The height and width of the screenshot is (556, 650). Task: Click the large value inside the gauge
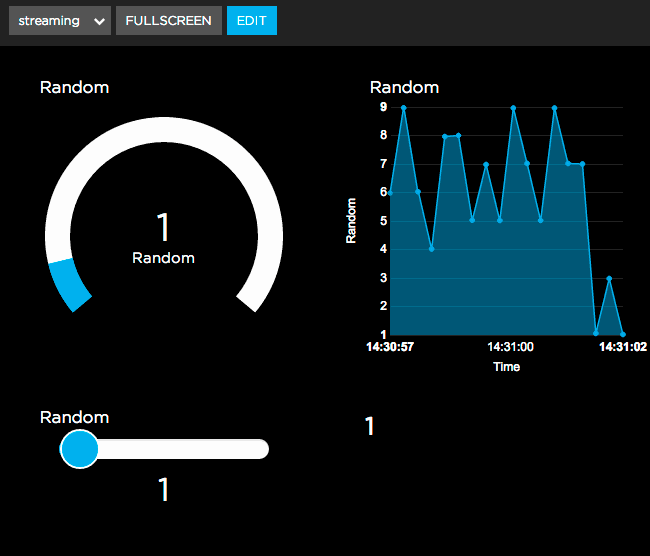(163, 226)
